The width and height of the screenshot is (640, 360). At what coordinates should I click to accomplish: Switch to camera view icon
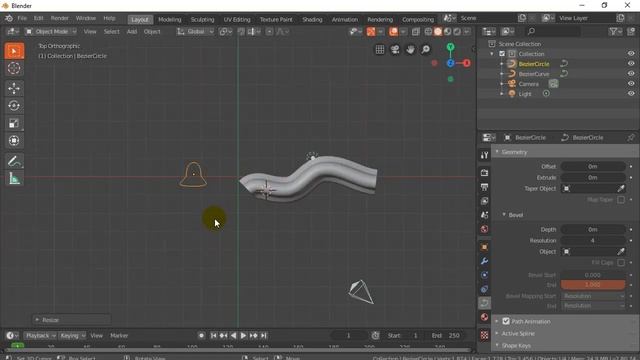click(x=395, y=49)
